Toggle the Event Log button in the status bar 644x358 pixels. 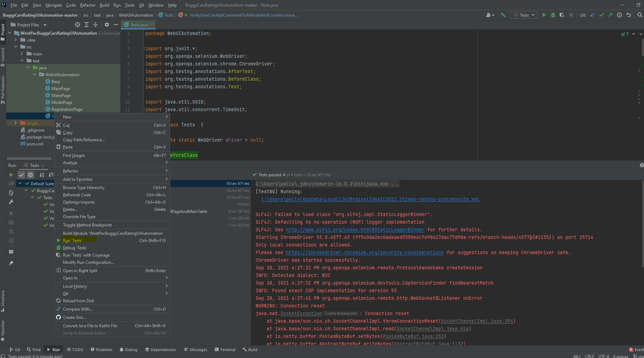click(x=636, y=350)
